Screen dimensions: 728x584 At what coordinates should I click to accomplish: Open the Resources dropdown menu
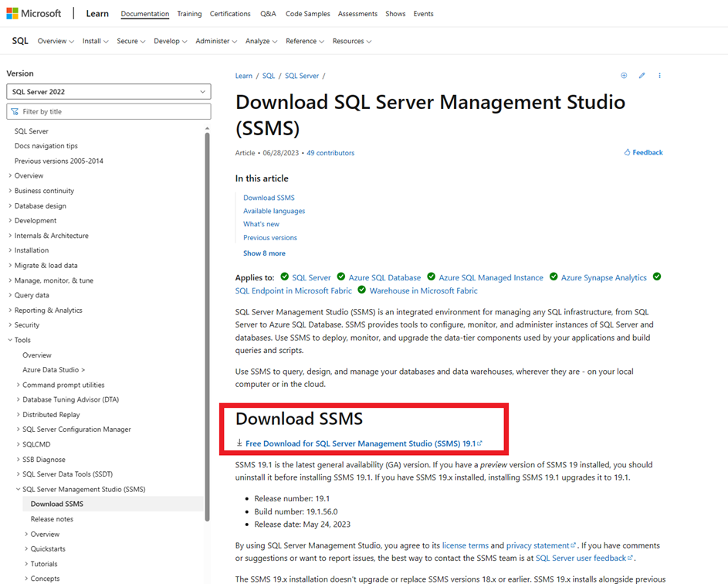(352, 41)
